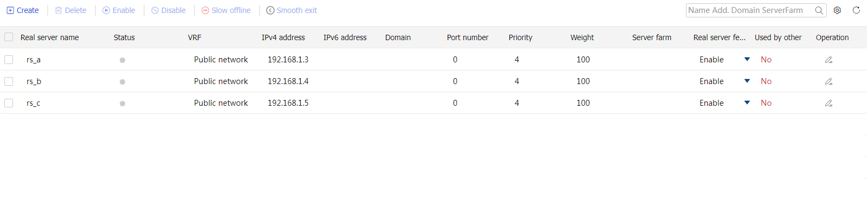The width and height of the screenshot is (868, 198).
Task: Click the IPv4 address column header
Action: [283, 37]
